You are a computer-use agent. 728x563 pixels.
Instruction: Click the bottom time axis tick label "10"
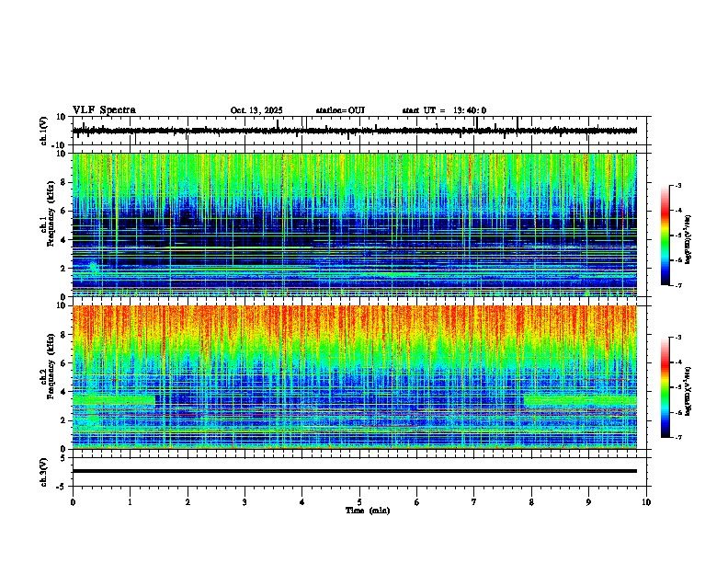(x=646, y=502)
